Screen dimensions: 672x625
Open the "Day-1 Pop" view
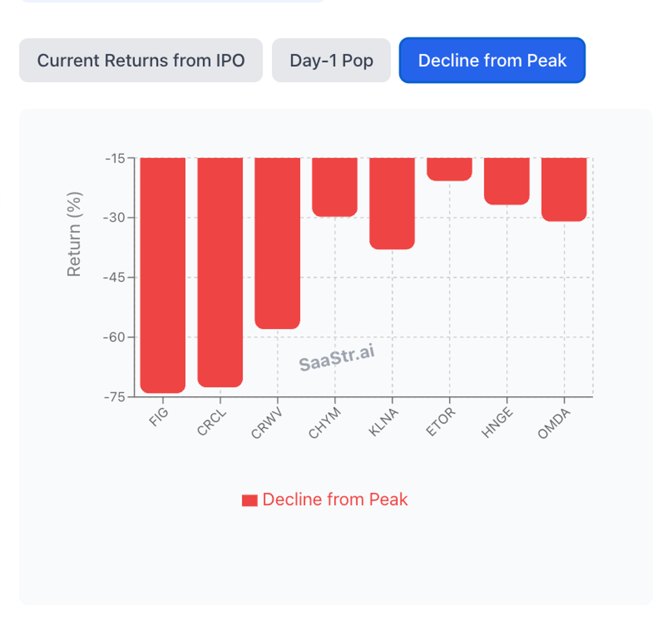point(331,60)
